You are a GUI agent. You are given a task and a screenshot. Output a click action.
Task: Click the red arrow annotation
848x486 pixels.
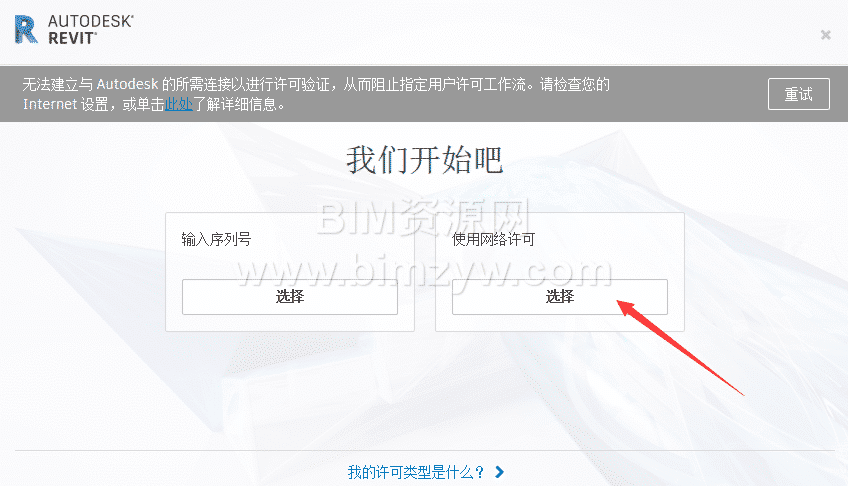[x=680, y=348]
